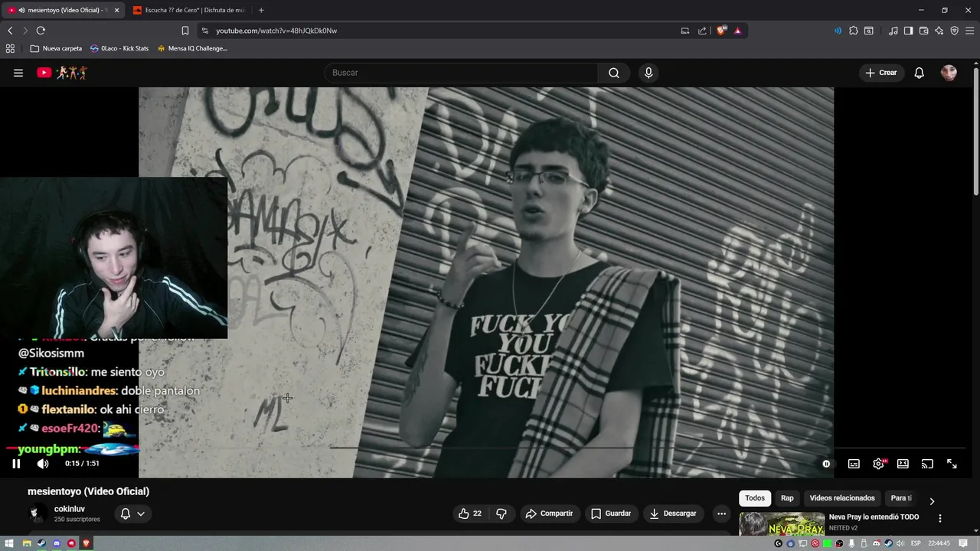Viewport: 980px width, 551px height.
Task: Open Brave Rewards triangle icon
Action: pyautogui.click(x=738, y=31)
